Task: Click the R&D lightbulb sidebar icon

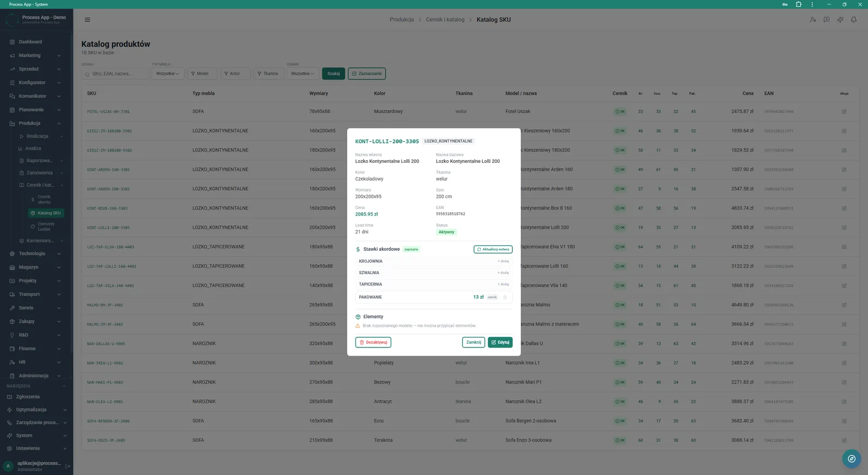Action: tap(12, 335)
